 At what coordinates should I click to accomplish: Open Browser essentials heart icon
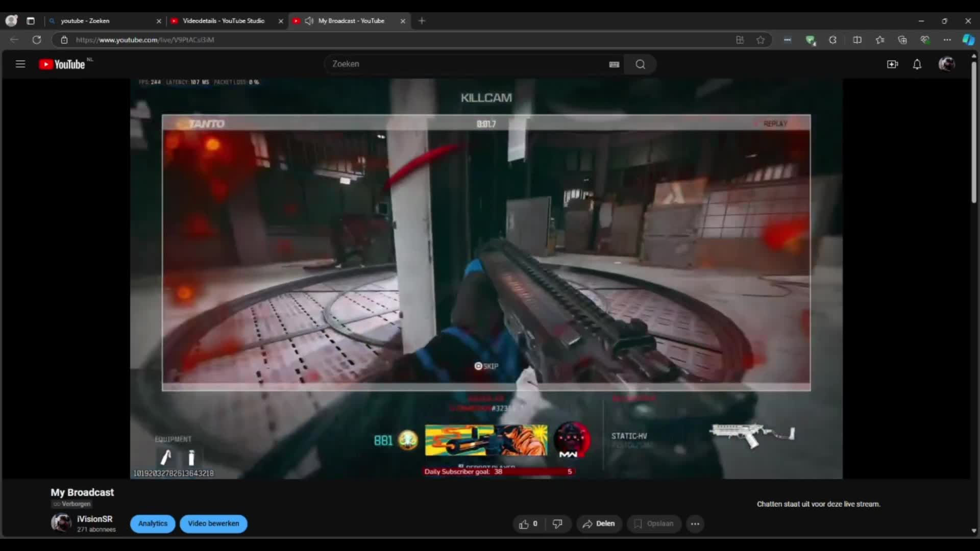(x=925, y=40)
